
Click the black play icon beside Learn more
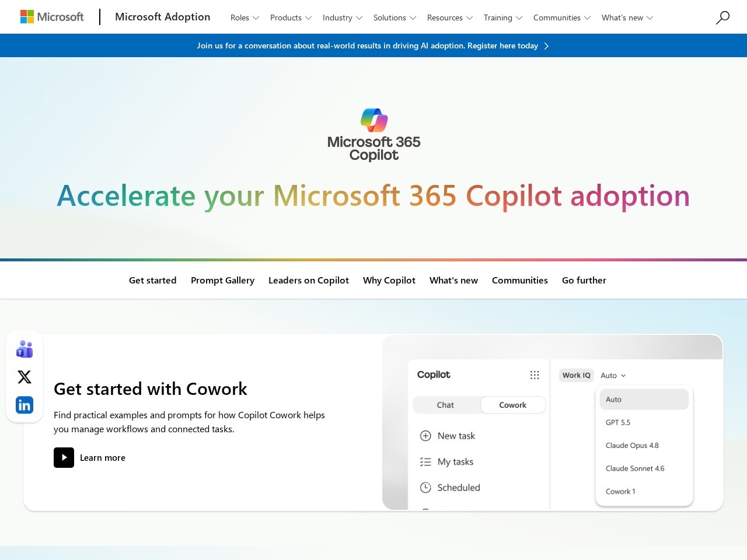coord(64,457)
